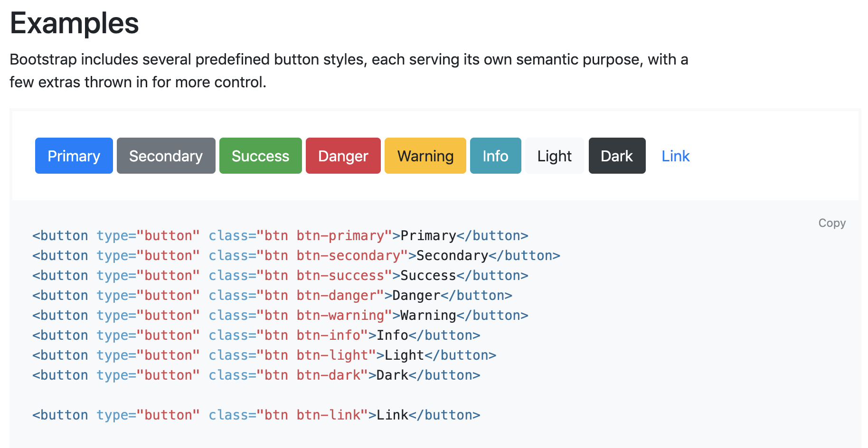Click the blue Link text button

[675, 156]
